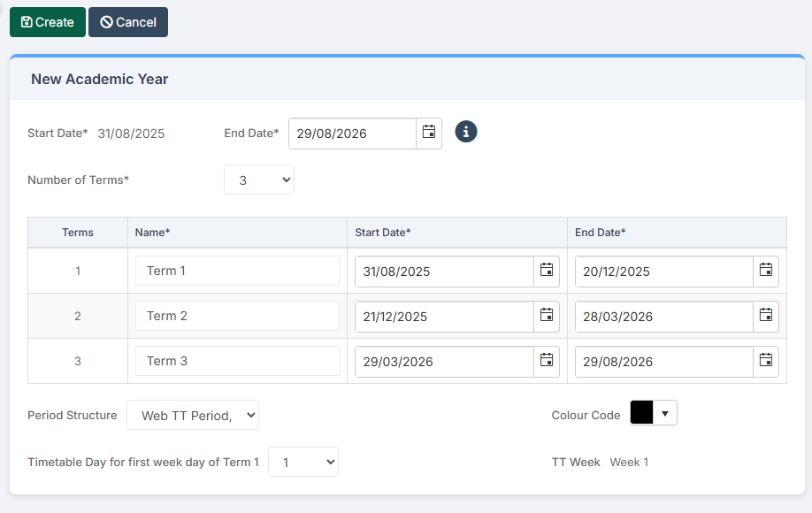812x513 pixels.
Task: Open the Period Structure dropdown
Action: (x=192, y=415)
